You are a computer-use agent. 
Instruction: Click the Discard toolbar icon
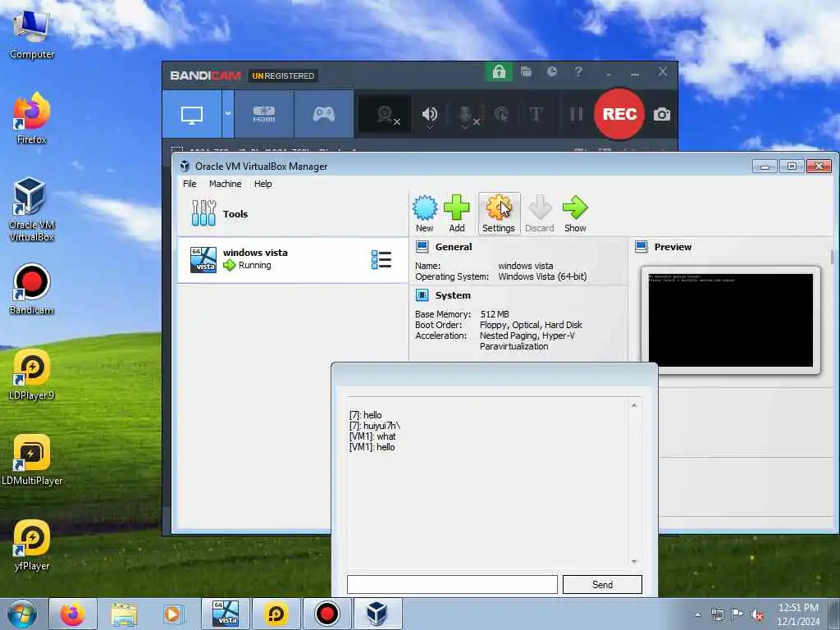[x=540, y=213]
